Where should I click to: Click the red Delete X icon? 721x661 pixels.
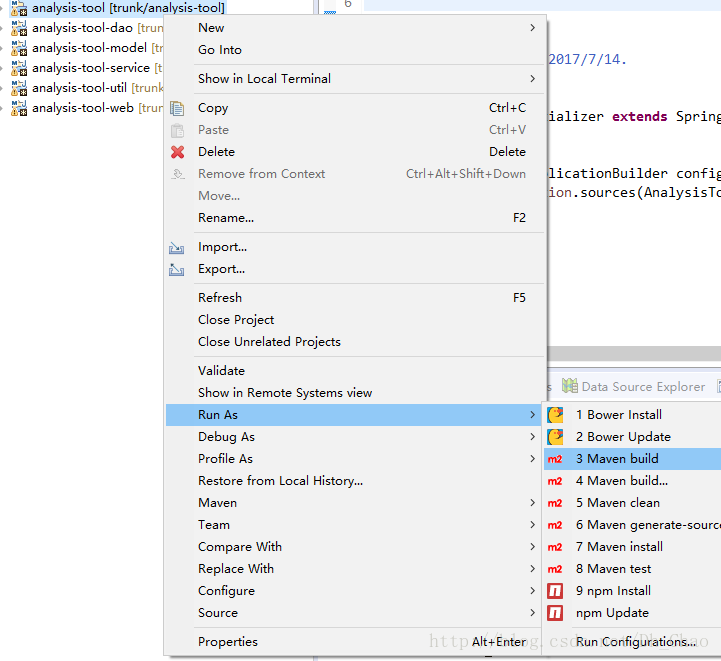click(178, 152)
